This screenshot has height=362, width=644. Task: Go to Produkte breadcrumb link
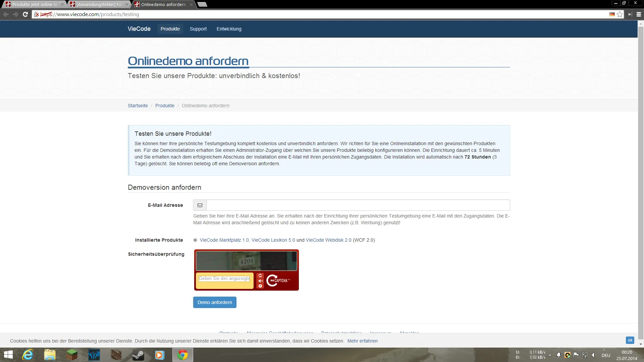pos(165,106)
